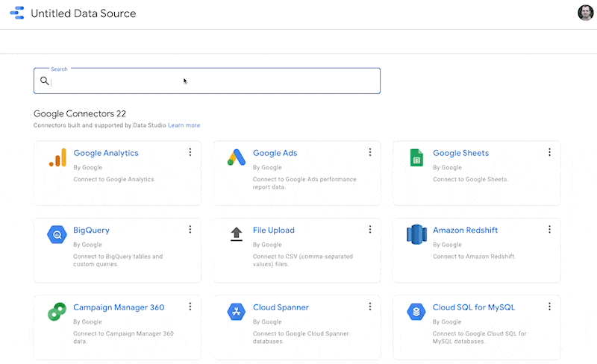Click the Amazon Redshift icon
Image resolution: width=597 pixels, height=364 pixels.
[x=416, y=234]
